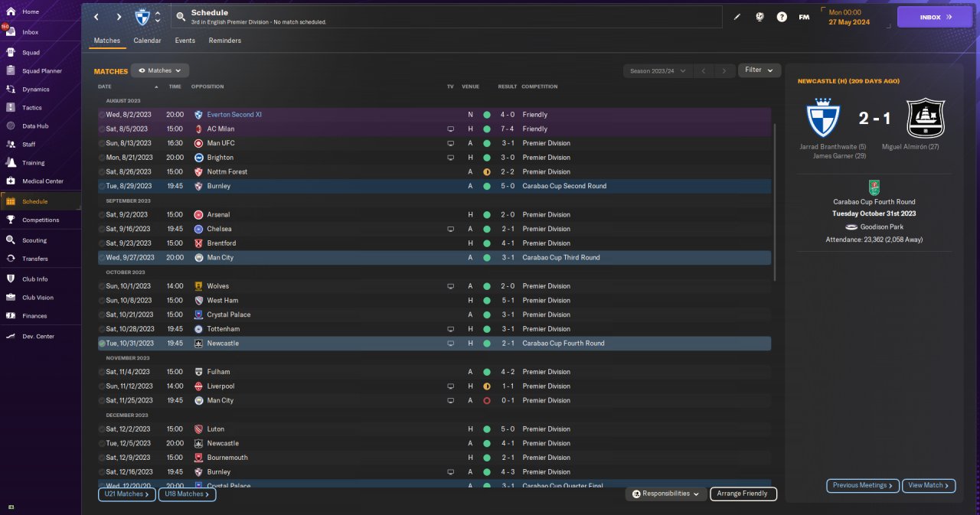Click the View Match button
Image resolution: width=980 pixels, height=515 pixels.
click(929, 485)
